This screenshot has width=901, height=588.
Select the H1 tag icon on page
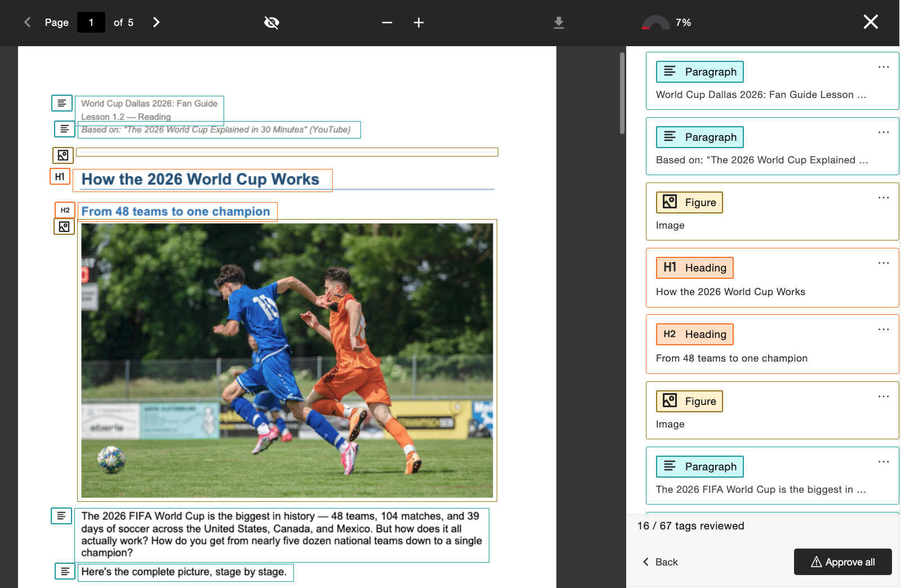point(60,176)
